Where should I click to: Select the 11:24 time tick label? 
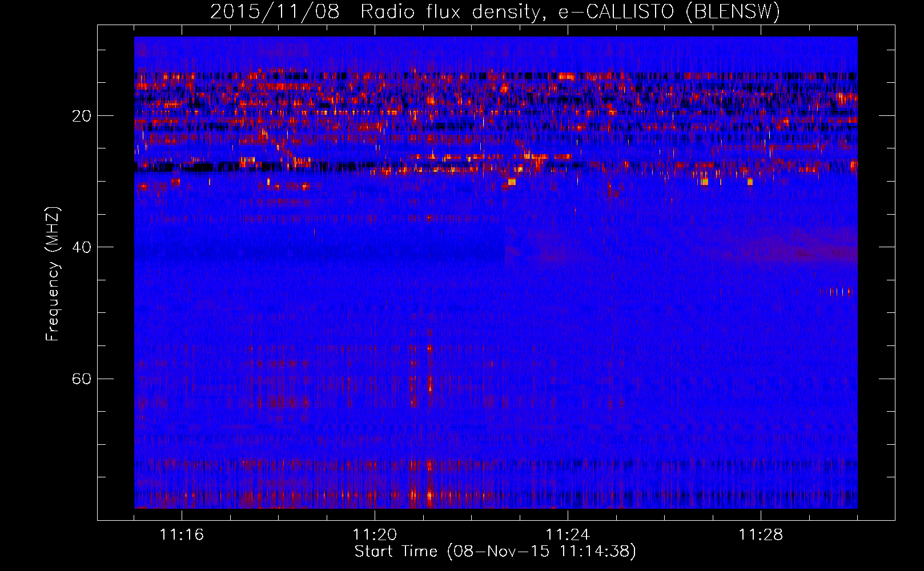coord(568,534)
